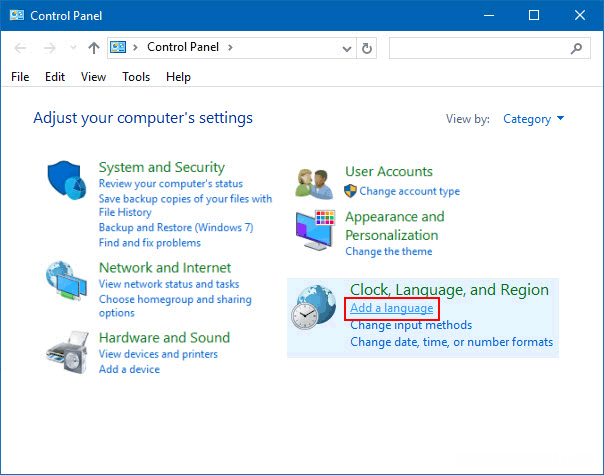This screenshot has height=475, width=604.
Task: Open Clock, Language, and Region category
Action: pos(449,290)
